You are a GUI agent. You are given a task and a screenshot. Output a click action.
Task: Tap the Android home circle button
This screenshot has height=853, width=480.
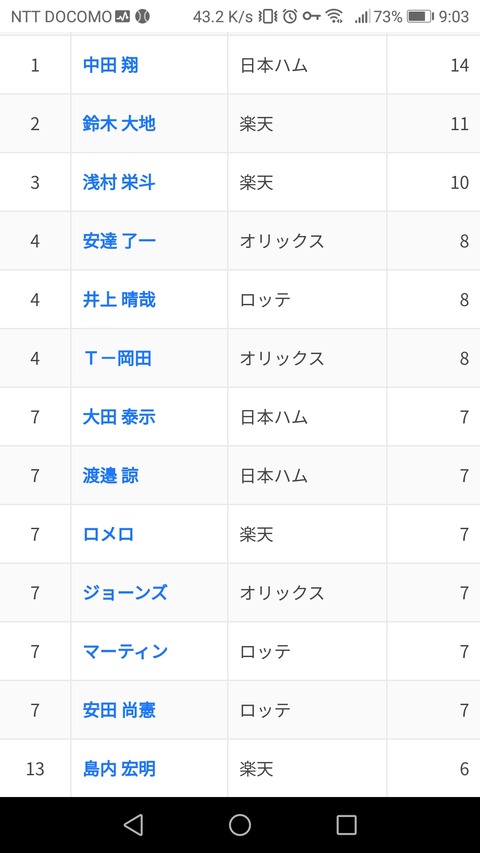coord(239,825)
